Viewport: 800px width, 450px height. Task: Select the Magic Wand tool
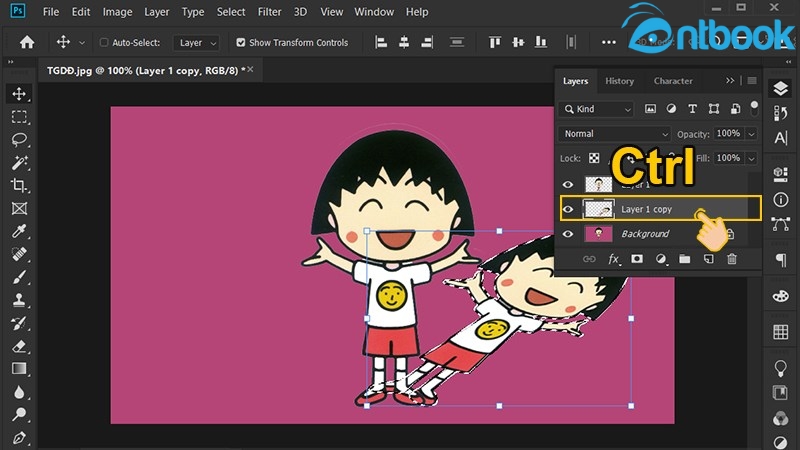[x=19, y=163]
